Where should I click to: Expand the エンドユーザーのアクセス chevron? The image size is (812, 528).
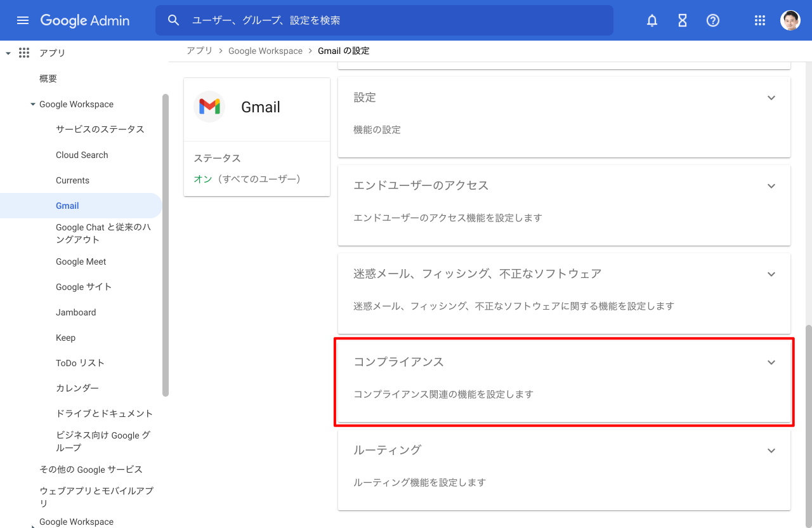771,186
